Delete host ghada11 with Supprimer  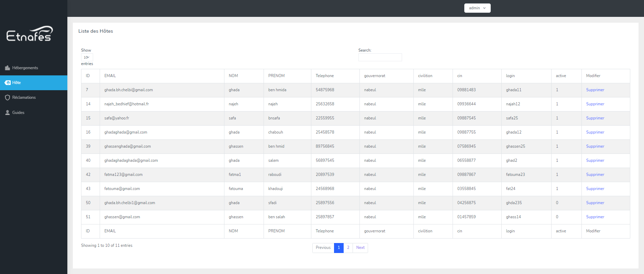click(595, 90)
